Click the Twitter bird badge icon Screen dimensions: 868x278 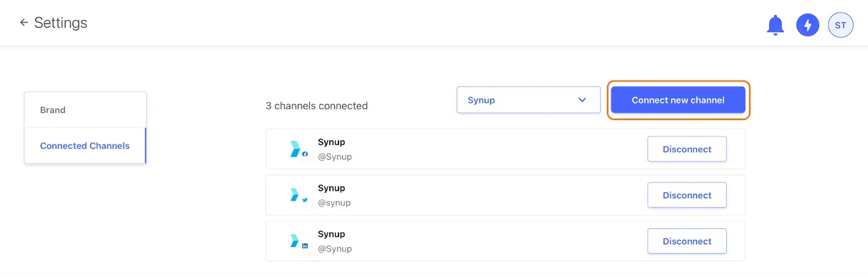305,200
